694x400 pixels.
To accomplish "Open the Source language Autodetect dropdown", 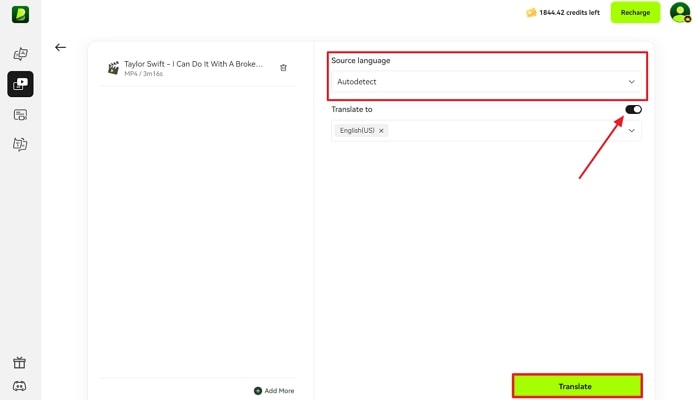I will tap(486, 82).
